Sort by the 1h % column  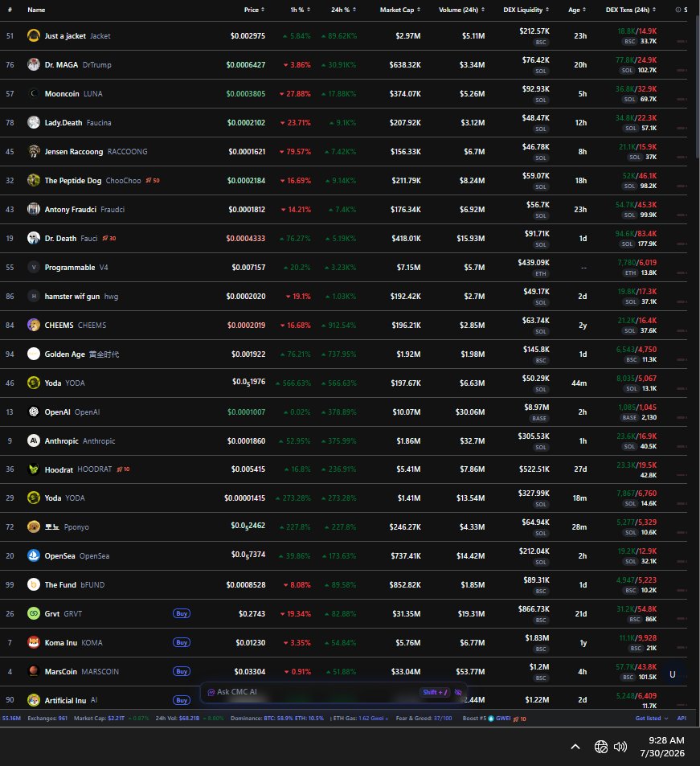pyautogui.click(x=301, y=10)
